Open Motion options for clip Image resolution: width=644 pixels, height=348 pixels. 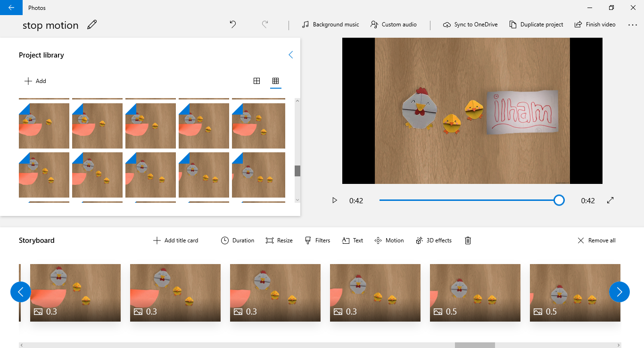click(x=389, y=240)
